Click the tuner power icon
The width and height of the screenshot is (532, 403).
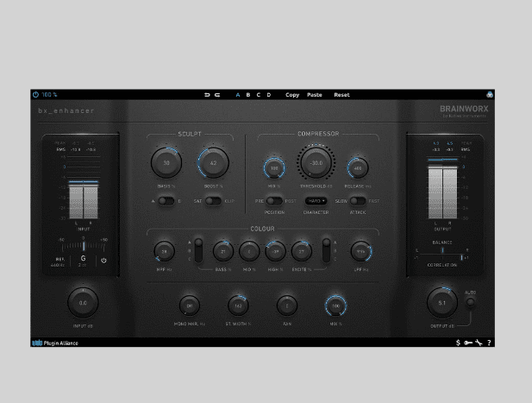[x=103, y=261]
